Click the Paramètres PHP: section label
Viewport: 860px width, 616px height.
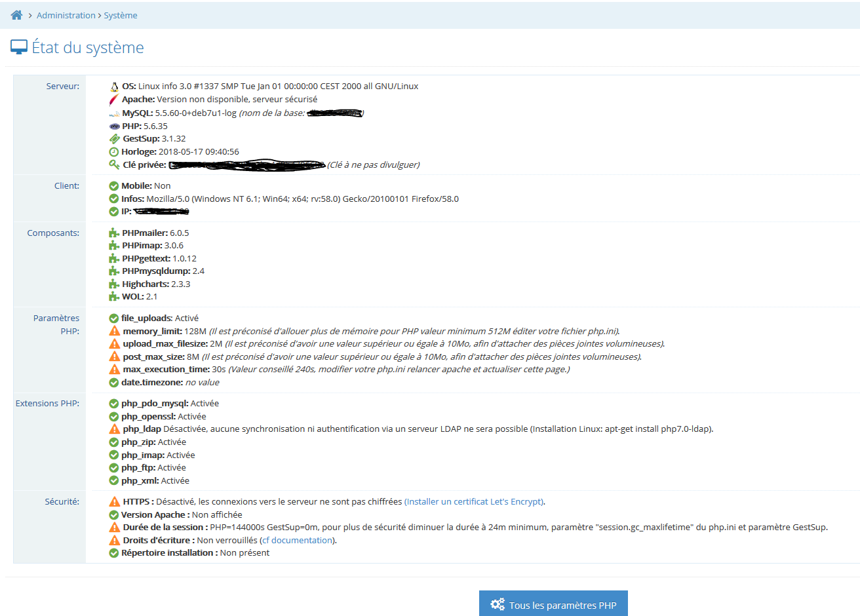[x=56, y=324]
